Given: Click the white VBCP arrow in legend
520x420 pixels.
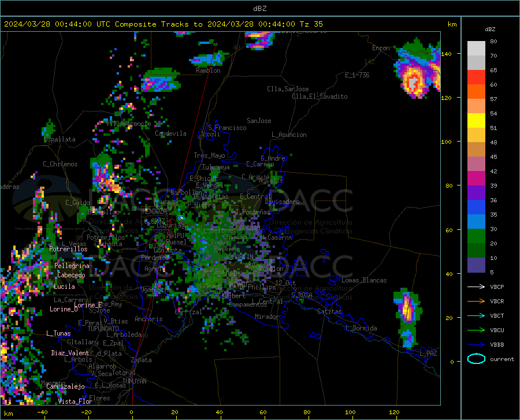Looking at the screenshot, I should [476, 287].
